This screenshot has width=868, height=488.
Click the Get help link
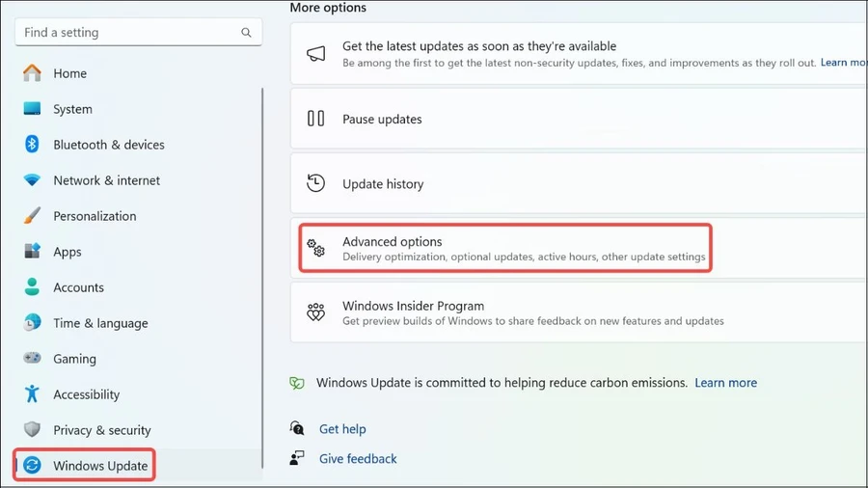(342, 429)
